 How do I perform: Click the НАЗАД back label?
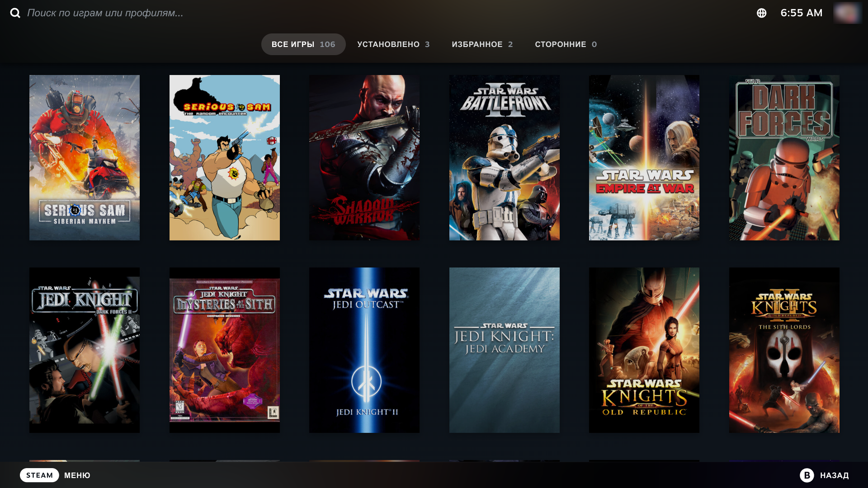pos(835,475)
